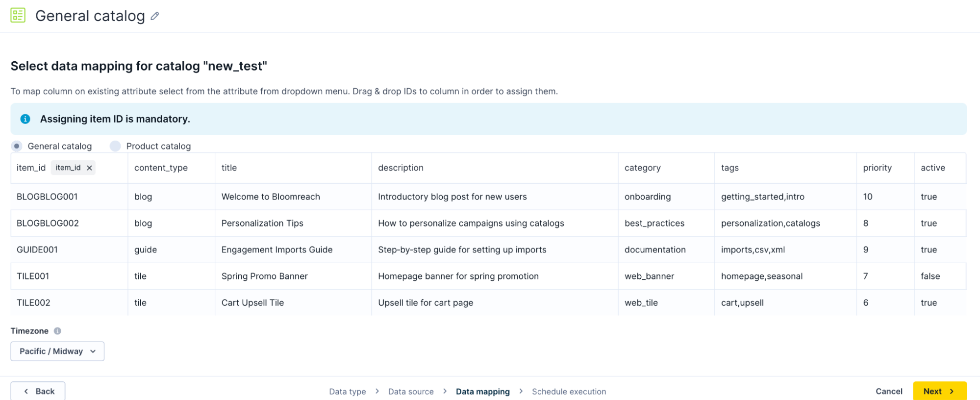Select the Product catalog radio button

click(115, 146)
